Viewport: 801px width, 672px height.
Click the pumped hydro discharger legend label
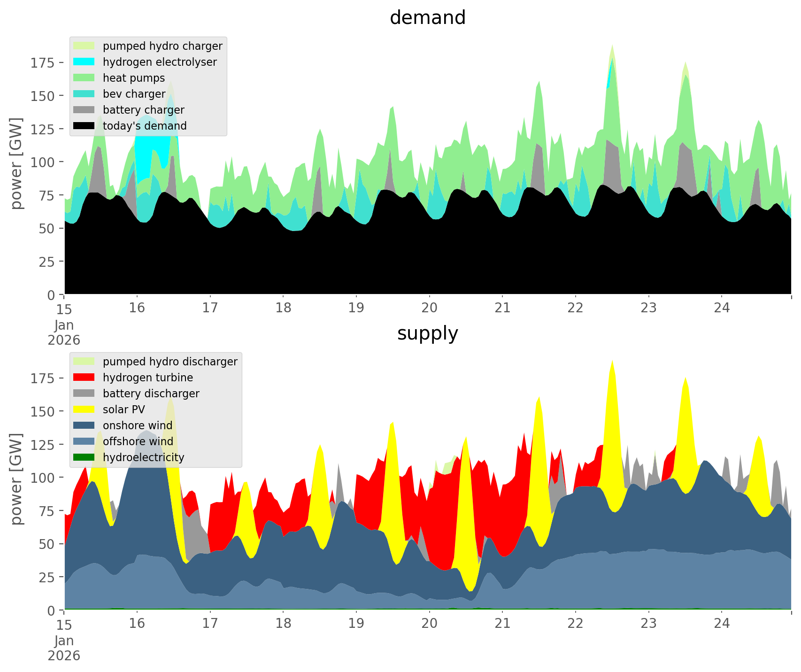point(170,362)
